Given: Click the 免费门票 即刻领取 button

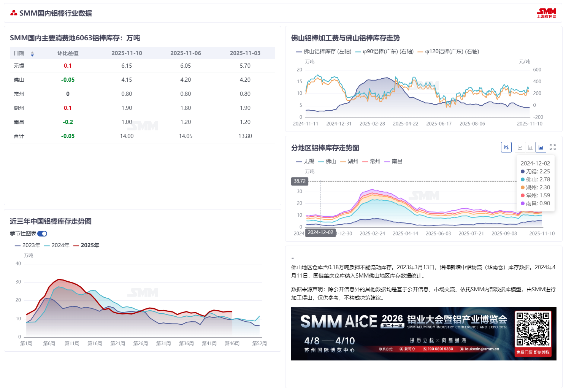Looking at the screenshot, I should (532, 352).
